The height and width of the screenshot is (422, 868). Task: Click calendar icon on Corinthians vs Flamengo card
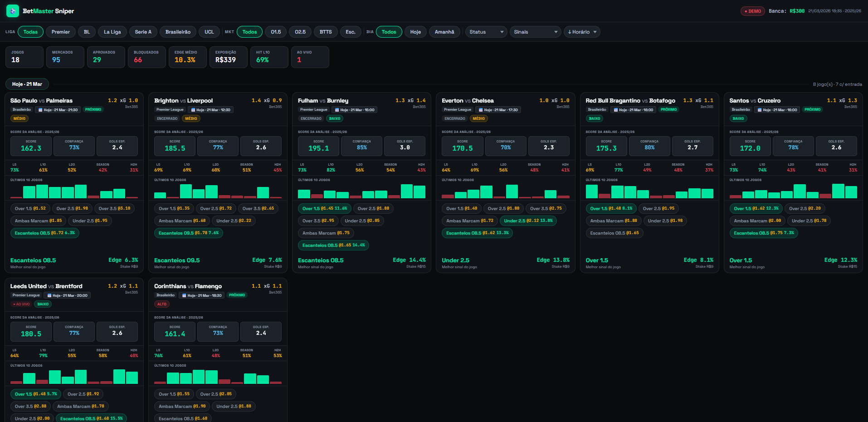tap(185, 295)
